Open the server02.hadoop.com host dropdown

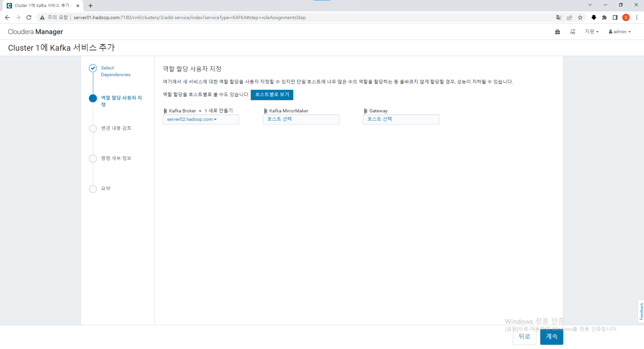pos(192,119)
